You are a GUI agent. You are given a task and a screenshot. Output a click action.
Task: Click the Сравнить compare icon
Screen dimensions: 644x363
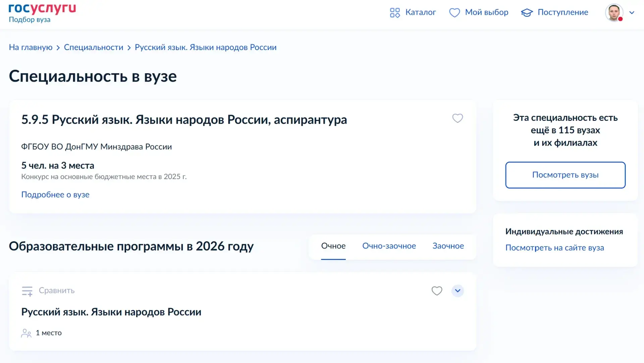point(27,291)
